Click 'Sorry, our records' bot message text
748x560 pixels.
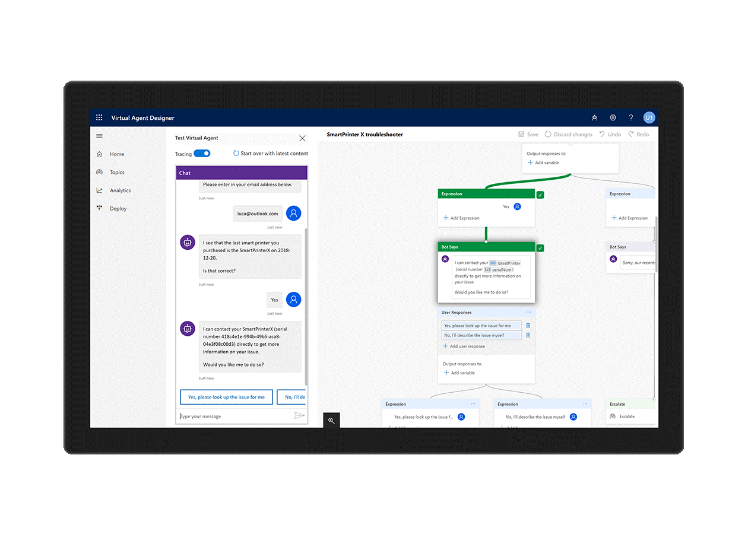coord(639,263)
